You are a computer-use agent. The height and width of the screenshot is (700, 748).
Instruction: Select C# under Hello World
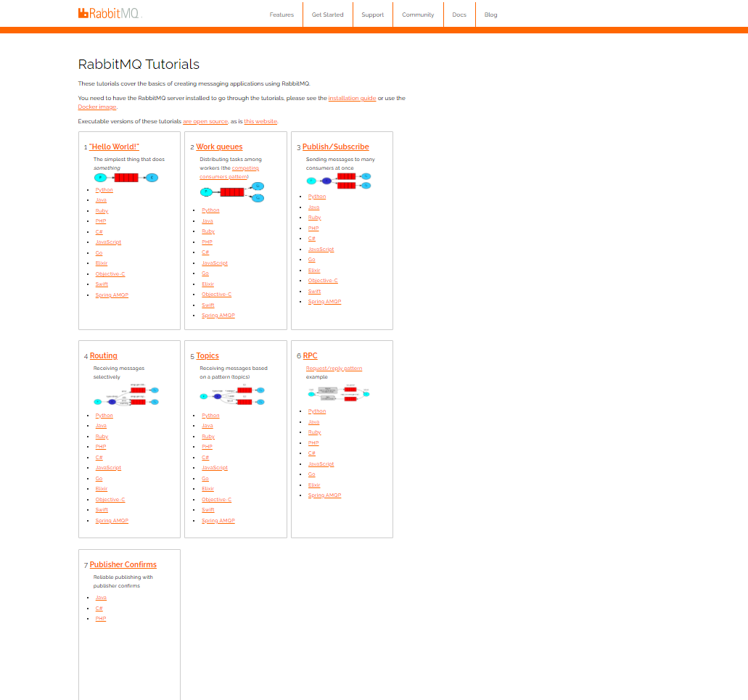click(99, 231)
